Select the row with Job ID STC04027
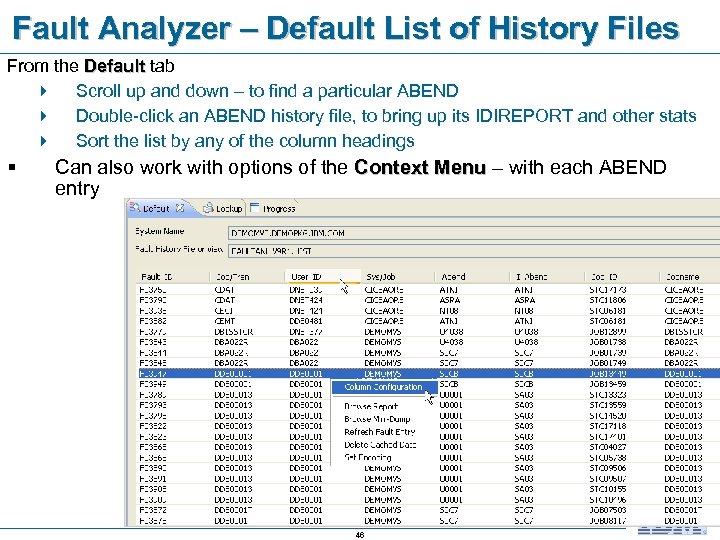 429,447
